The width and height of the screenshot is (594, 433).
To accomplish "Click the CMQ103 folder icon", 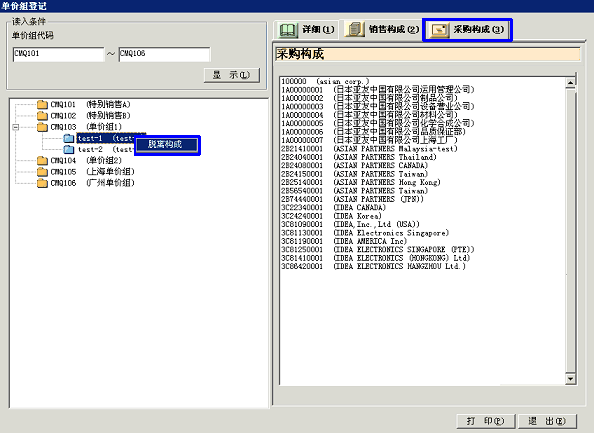I will [42, 127].
